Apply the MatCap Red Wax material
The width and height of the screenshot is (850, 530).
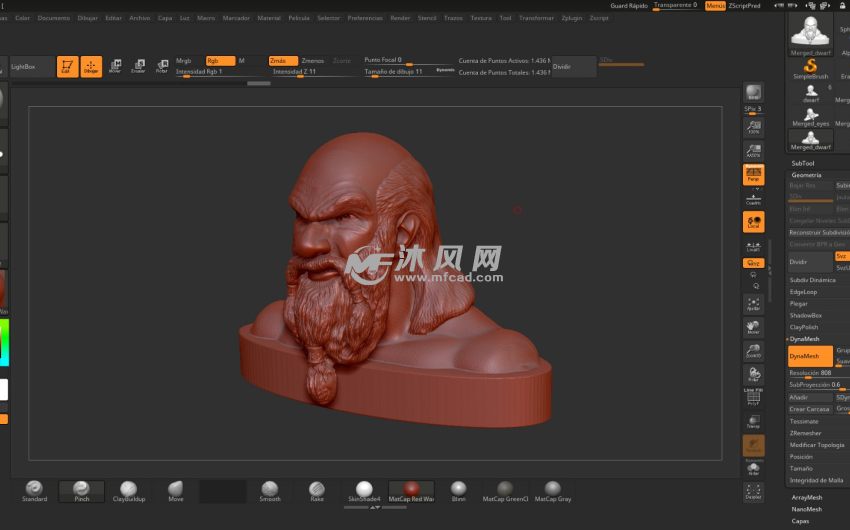411,490
